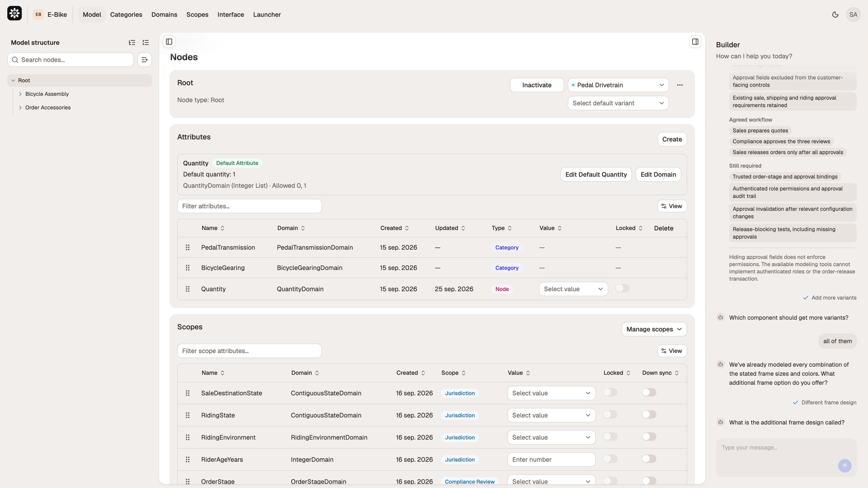
Task: Click the Filter attributes input
Action: click(x=249, y=206)
